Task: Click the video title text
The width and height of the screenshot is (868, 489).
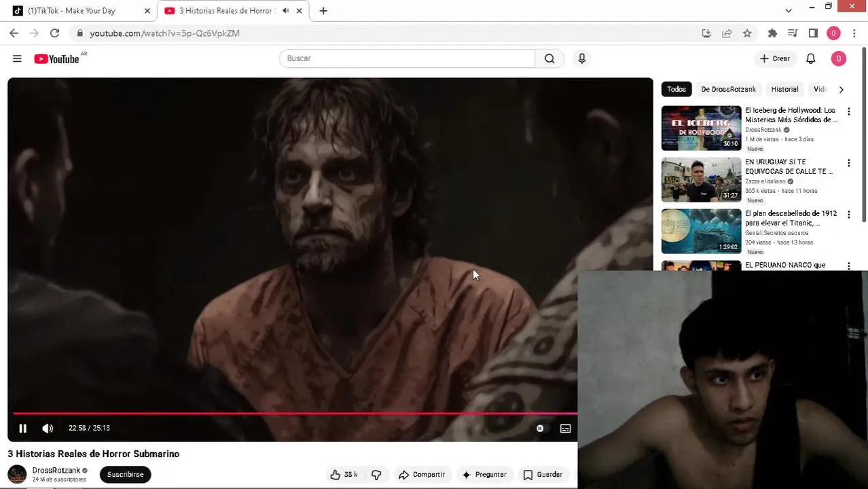Action: 94,454
